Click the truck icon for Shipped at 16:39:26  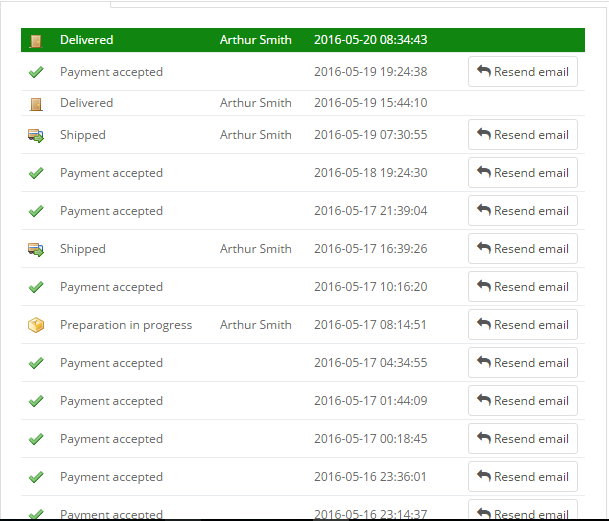tap(36, 249)
